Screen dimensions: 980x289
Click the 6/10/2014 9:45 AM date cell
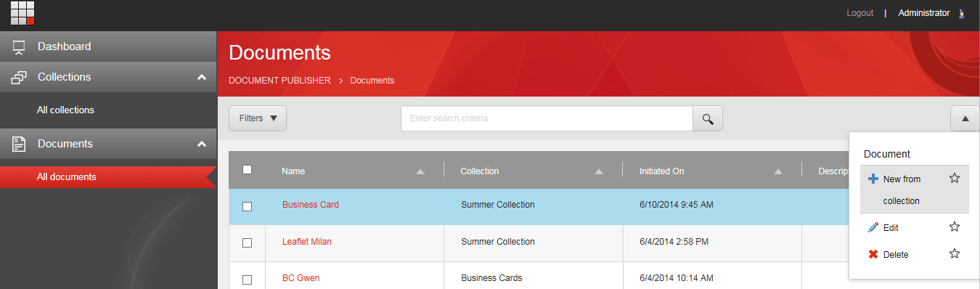tap(677, 205)
